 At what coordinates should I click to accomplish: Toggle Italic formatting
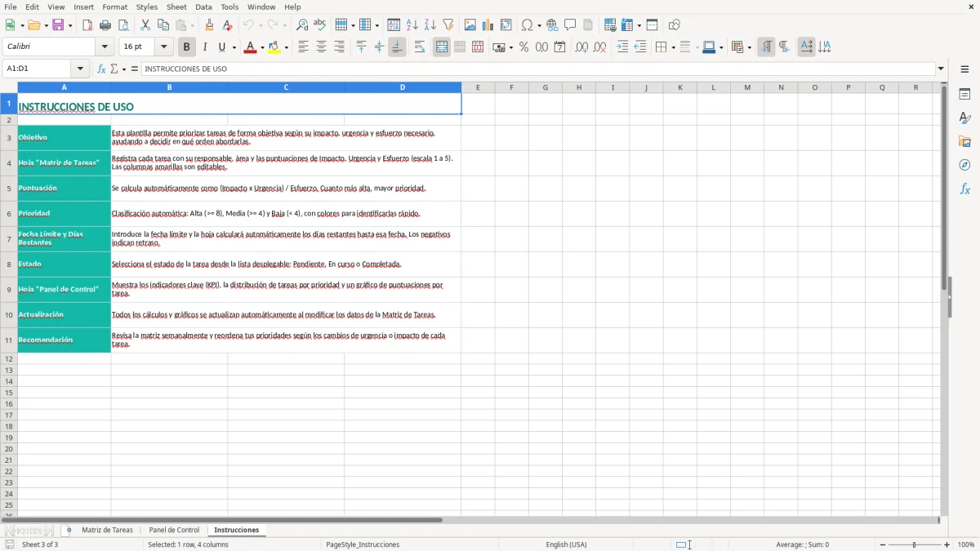click(x=204, y=47)
